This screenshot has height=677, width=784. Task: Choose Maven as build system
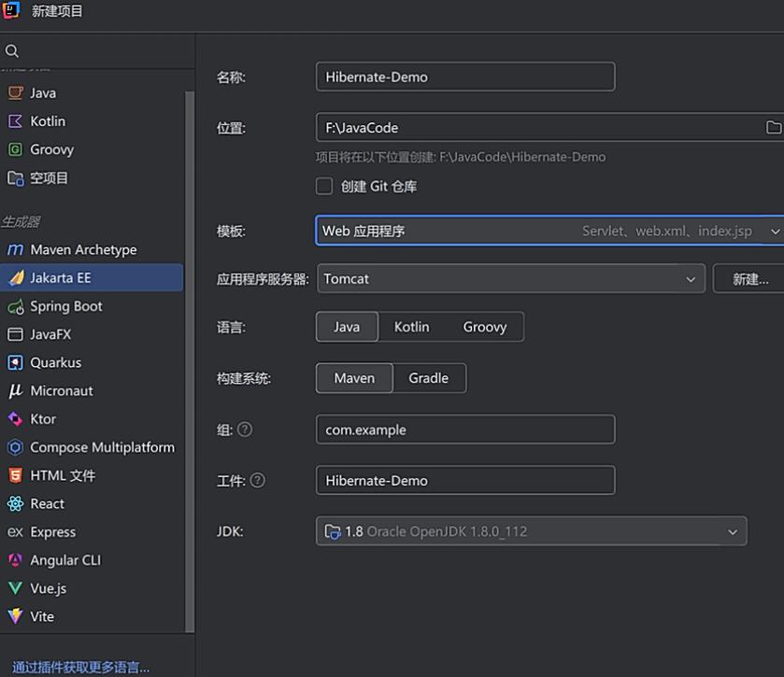[354, 378]
